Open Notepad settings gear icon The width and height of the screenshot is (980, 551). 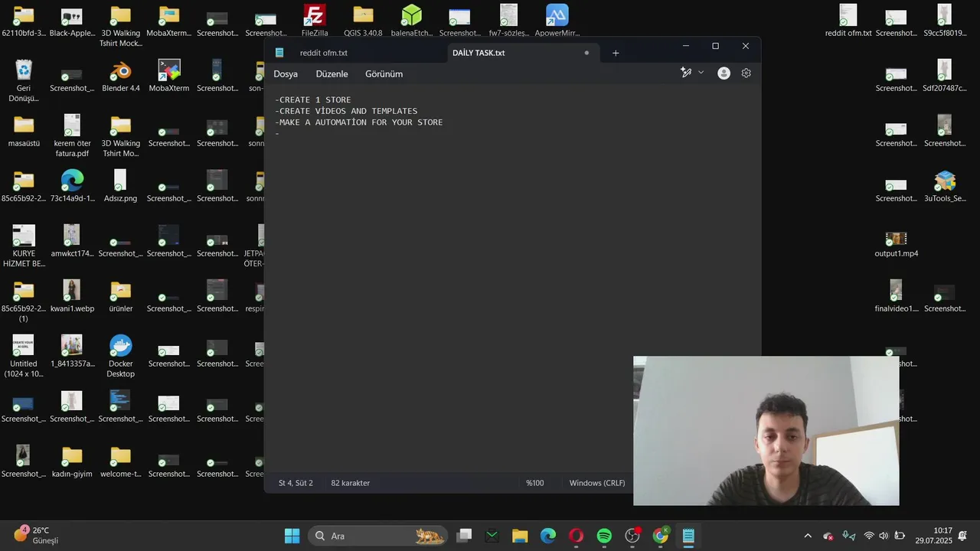point(746,73)
